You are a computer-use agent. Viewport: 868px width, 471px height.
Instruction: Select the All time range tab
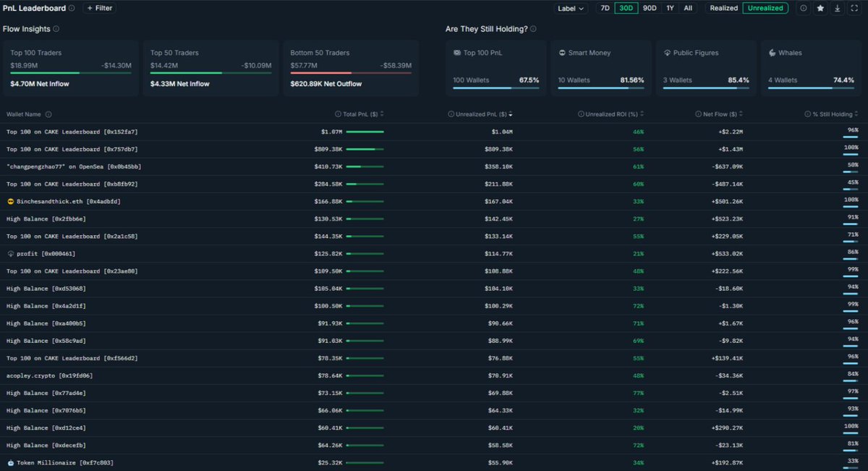688,8
